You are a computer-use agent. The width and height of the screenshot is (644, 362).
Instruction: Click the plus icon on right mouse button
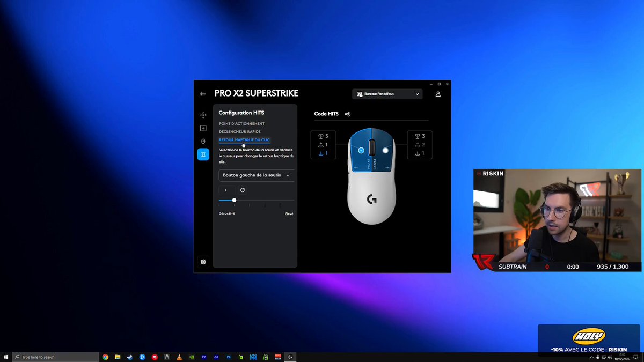pos(387,167)
